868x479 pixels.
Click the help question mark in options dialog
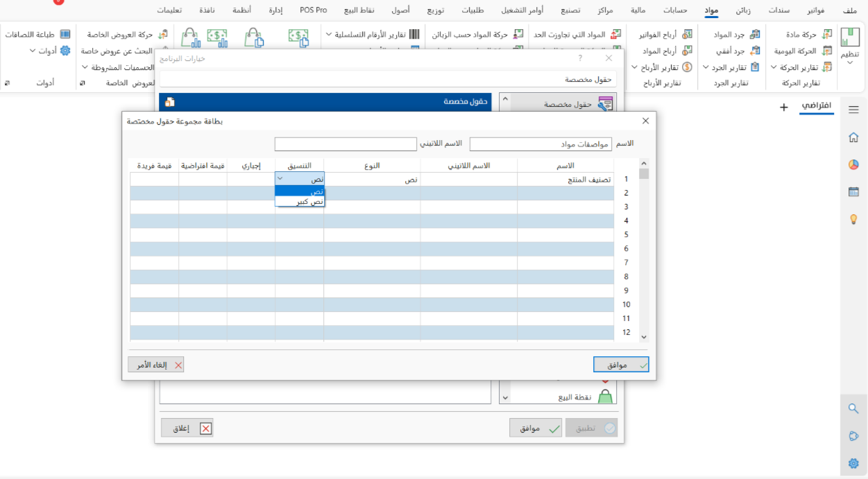coord(581,58)
